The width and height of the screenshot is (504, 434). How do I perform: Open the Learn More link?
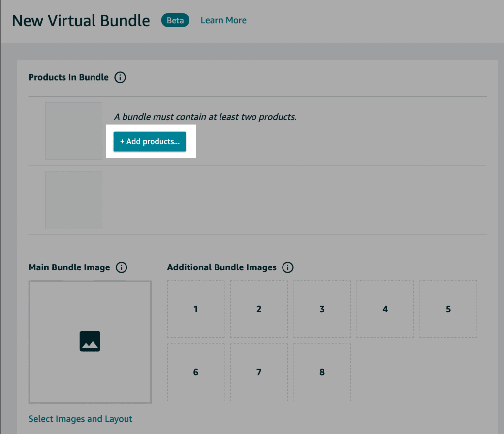click(x=223, y=20)
